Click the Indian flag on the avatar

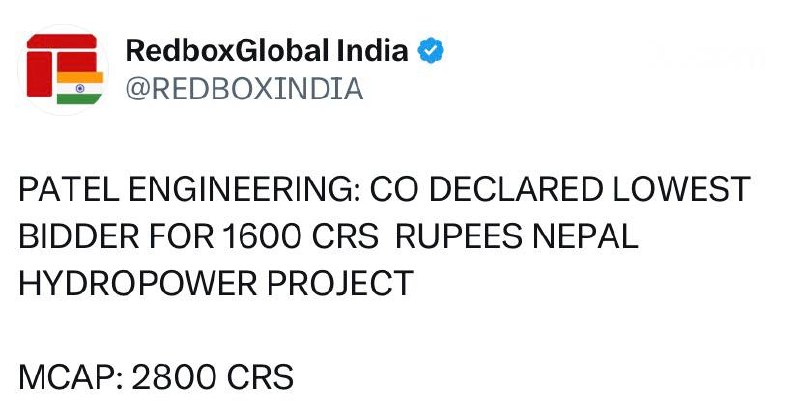pyautogui.click(x=80, y=86)
